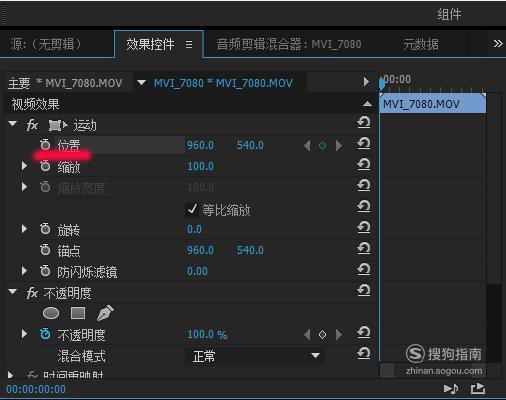This screenshot has width=506, height=400.
Task: Open the master clip MVI_7080.MOV dropdown arrow
Action: 141,82
